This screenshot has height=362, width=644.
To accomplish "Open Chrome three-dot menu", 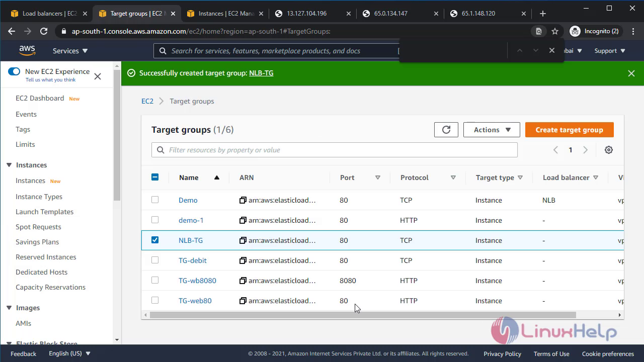I will click(x=632, y=31).
